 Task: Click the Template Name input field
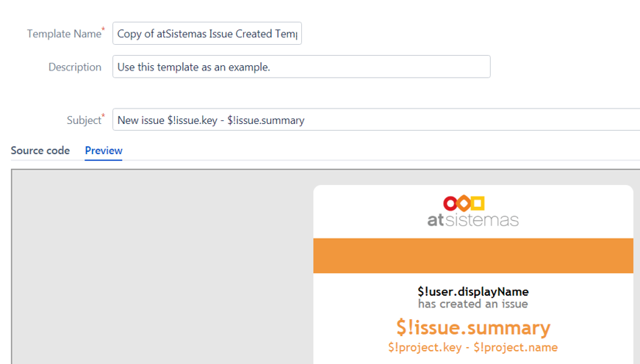pos(207,33)
